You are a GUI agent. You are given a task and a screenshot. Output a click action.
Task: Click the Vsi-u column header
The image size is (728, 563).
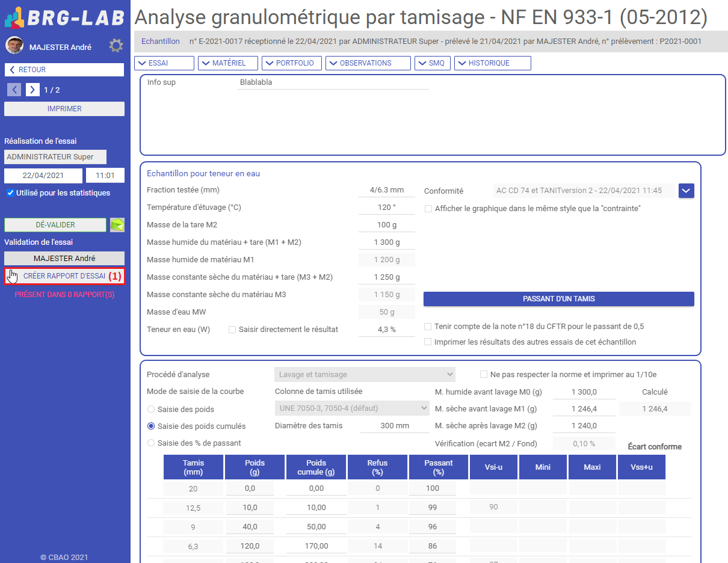click(493, 467)
